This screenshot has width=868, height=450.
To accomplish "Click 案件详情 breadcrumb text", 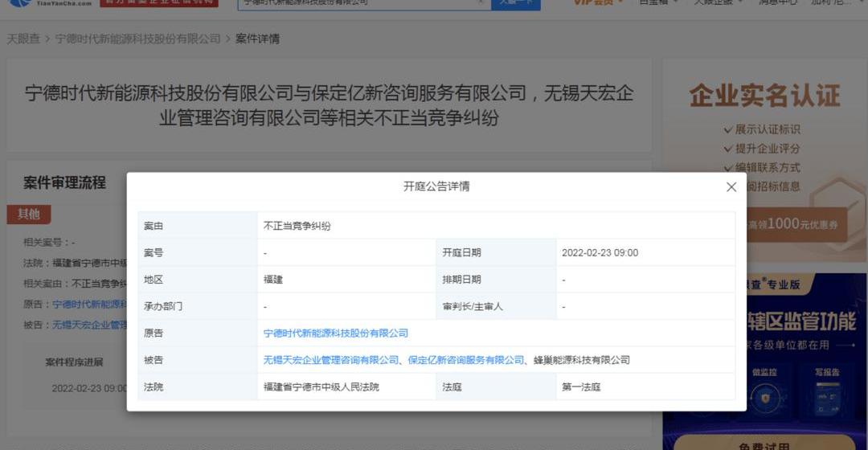I will tap(257, 39).
